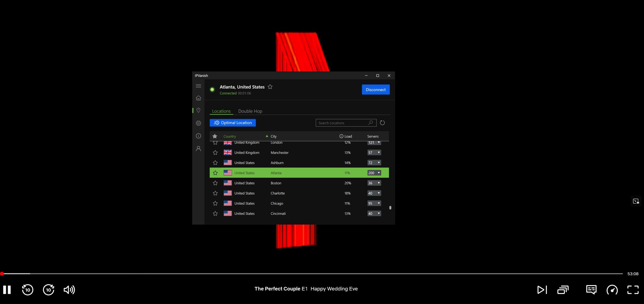Seek along the Netflix progress bar
Image resolution: width=644 pixels, height=304 pixels.
click(x=312, y=274)
